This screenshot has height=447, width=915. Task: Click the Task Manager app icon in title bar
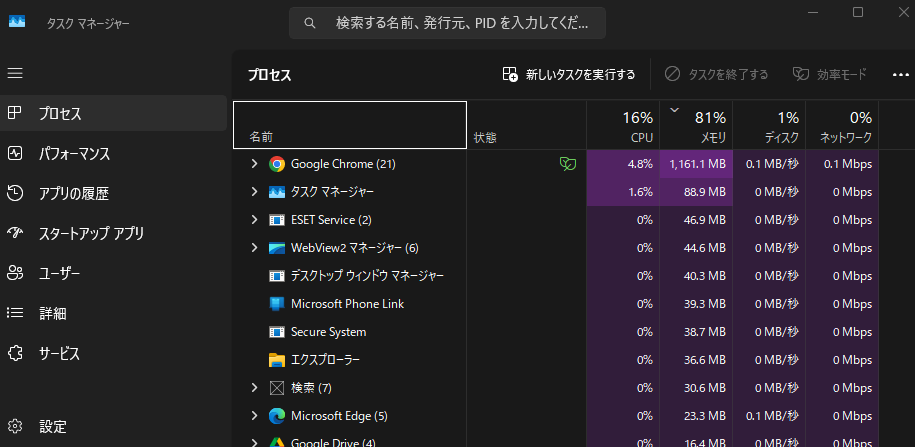click(17, 22)
